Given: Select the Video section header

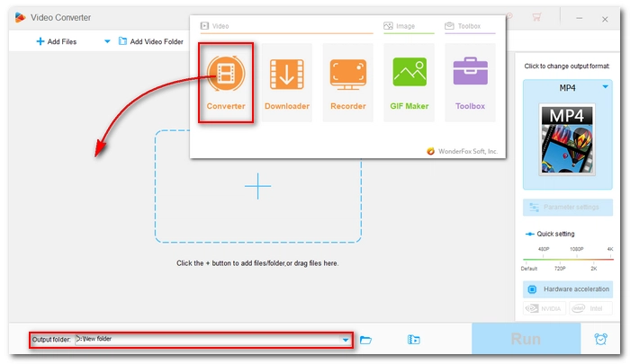Looking at the screenshot, I should click(215, 26).
